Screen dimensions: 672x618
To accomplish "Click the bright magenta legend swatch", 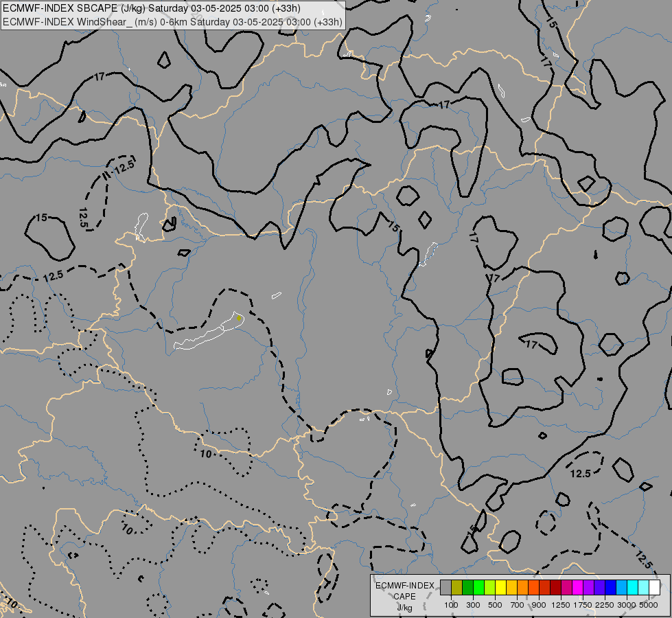I will coord(578,587).
